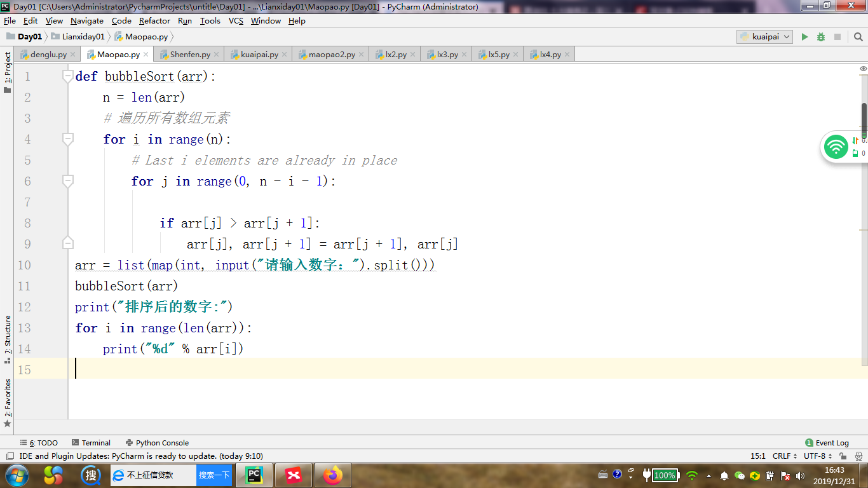Collapse the bubbleSort function fold on line 1

click(68, 76)
